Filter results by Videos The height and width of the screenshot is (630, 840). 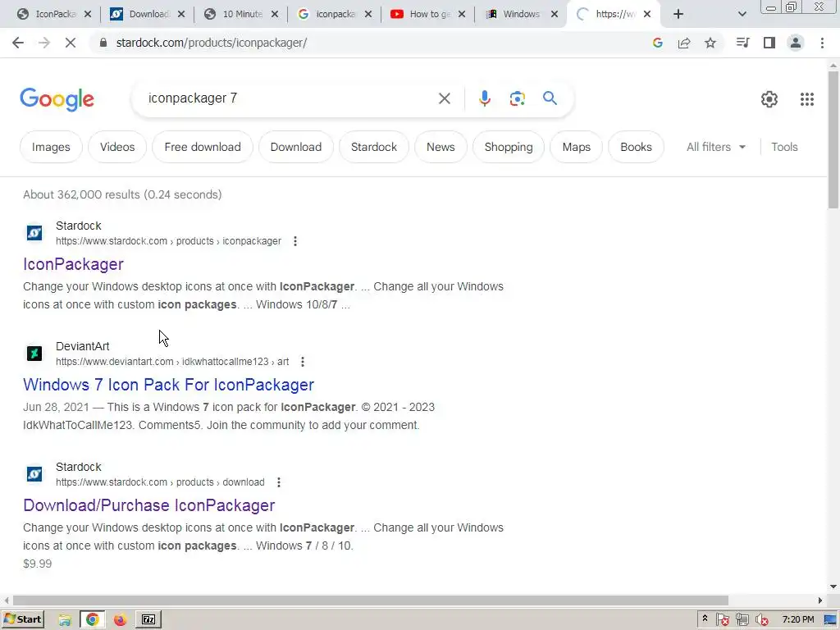point(117,147)
